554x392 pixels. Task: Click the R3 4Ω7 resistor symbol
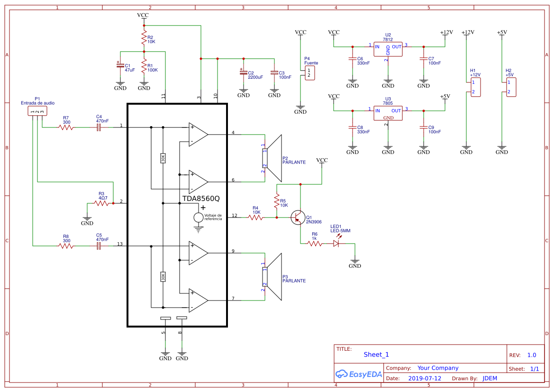[x=102, y=202]
